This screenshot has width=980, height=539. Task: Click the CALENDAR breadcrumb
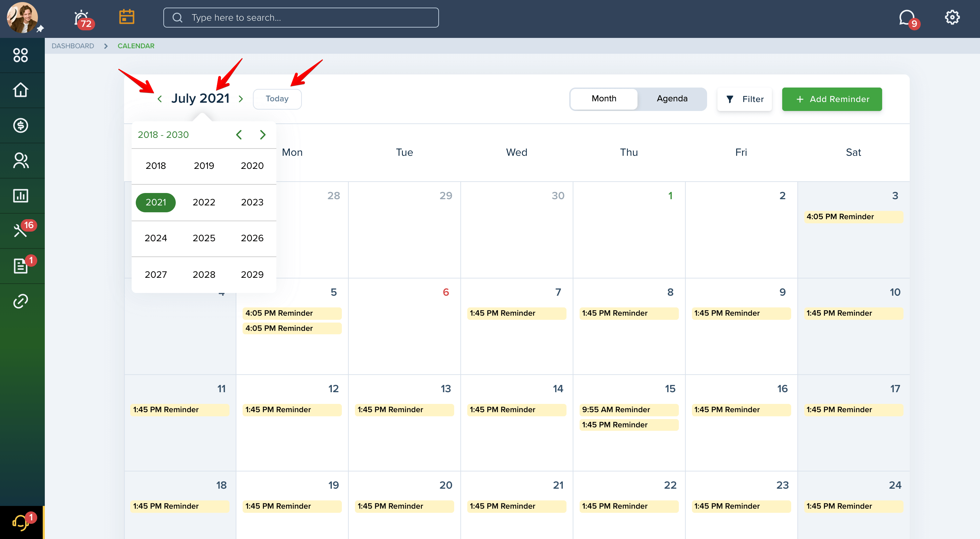136,46
